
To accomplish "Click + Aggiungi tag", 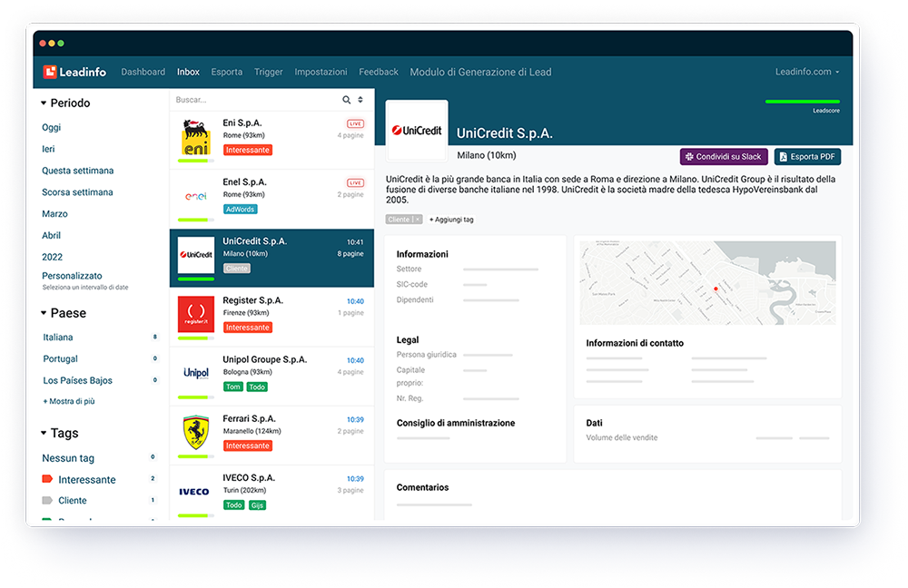I will [451, 220].
